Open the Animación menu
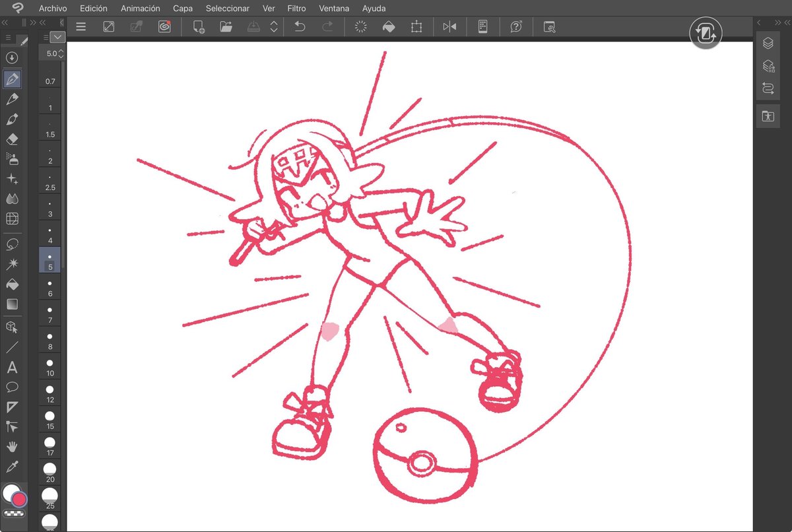This screenshot has width=792, height=532. click(x=140, y=9)
